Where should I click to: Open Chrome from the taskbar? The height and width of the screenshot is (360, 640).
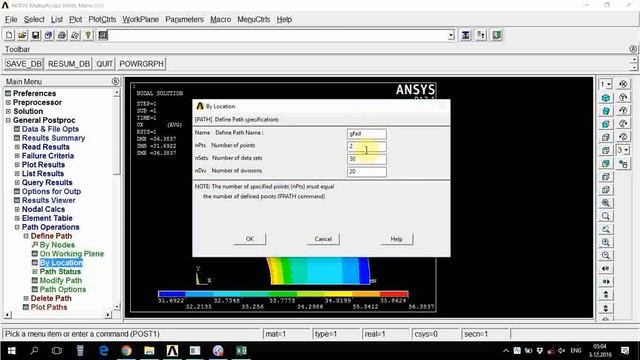(126, 351)
